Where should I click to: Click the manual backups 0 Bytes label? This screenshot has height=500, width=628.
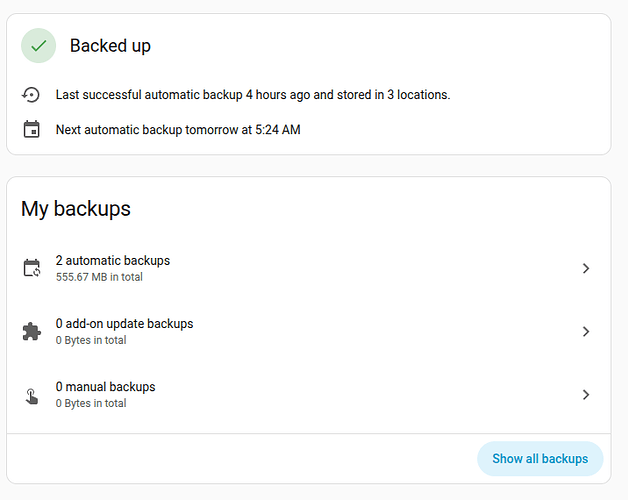[x=91, y=404]
